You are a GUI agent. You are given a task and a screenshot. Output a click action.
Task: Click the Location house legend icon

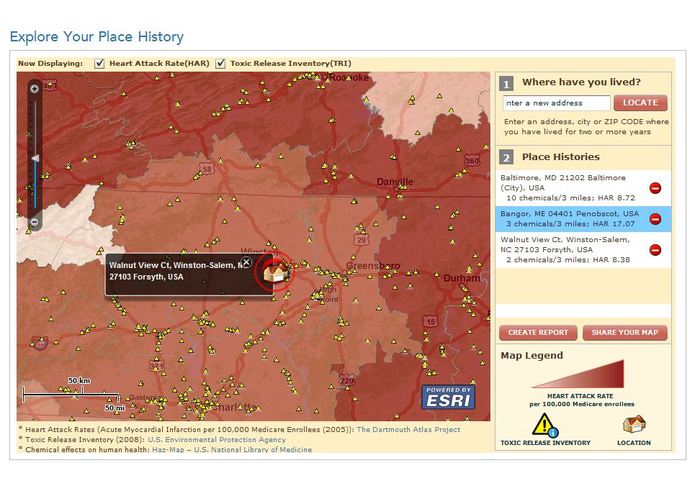pyautogui.click(x=634, y=424)
